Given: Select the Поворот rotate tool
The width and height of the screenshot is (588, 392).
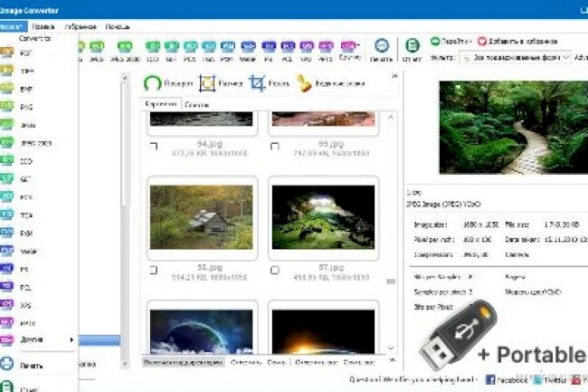Looking at the screenshot, I should 168,83.
